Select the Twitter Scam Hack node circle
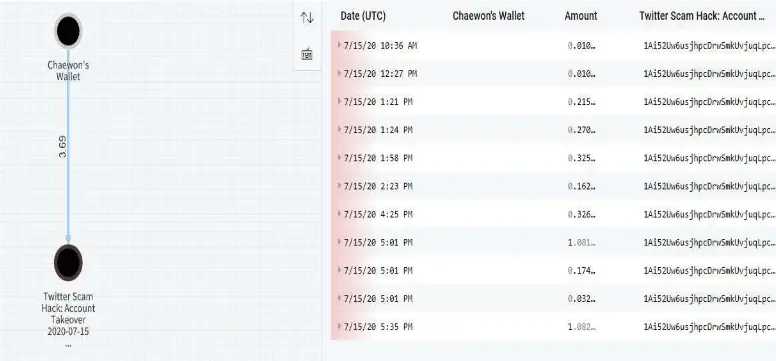This screenshot has width=776, height=361. pos(68,262)
